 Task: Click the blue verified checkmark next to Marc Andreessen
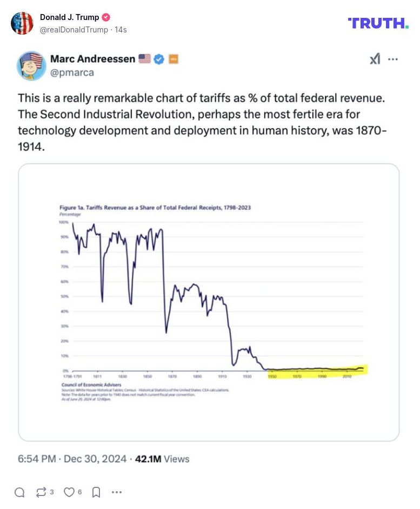(159, 59)
